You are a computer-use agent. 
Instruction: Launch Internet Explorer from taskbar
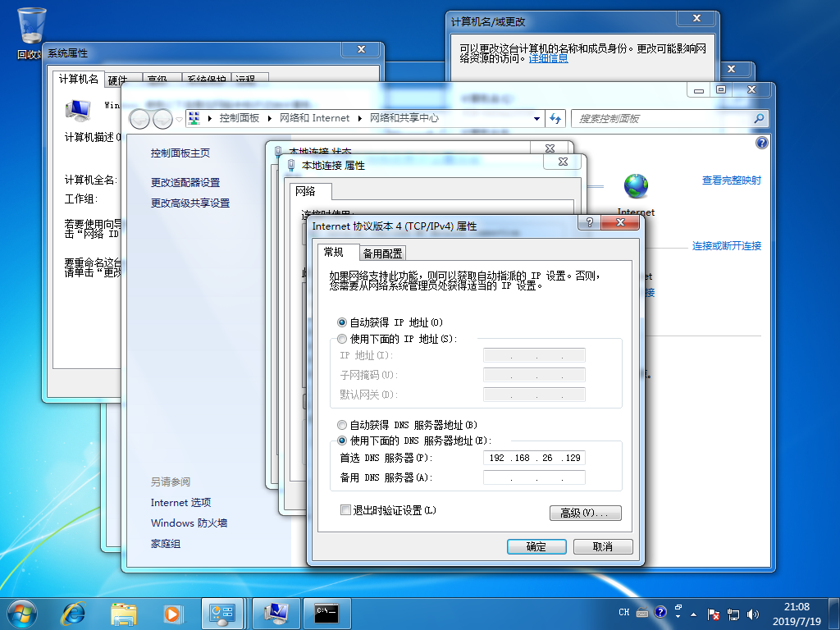point(75,612)
